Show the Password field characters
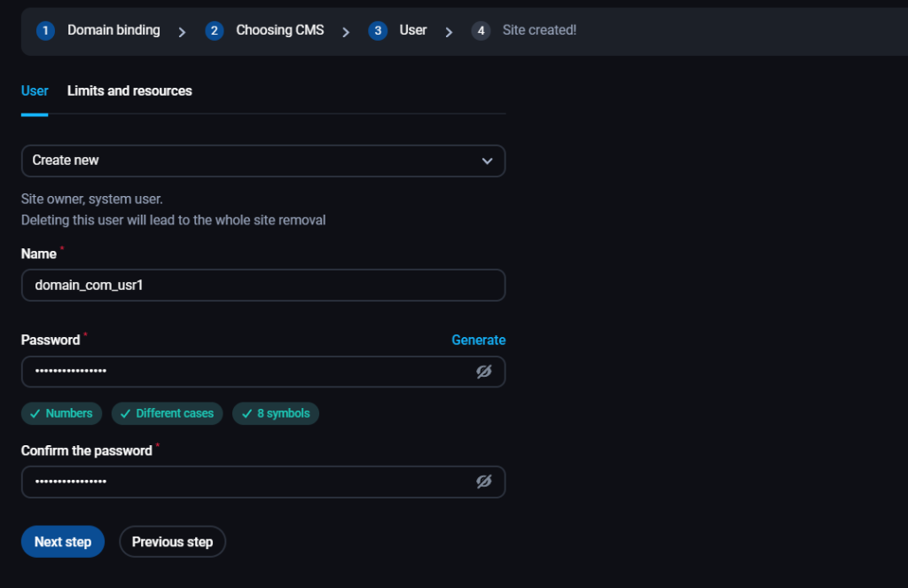Viewport: 908px width, 588px height. pyautogui.click(x=483, y=372)
